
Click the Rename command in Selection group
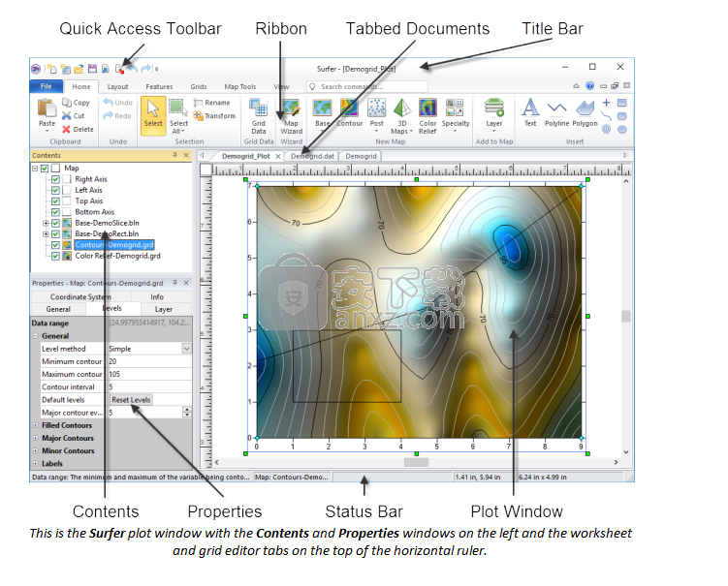[212, 103]
